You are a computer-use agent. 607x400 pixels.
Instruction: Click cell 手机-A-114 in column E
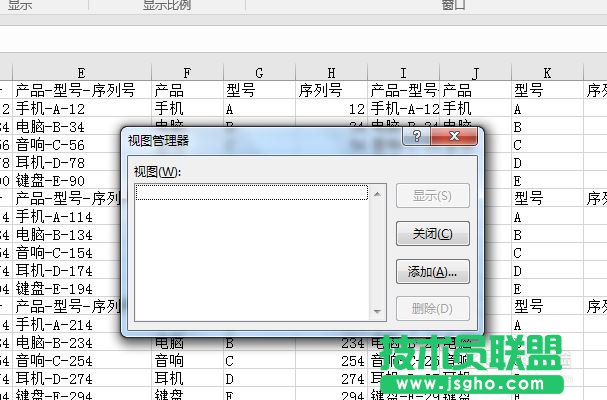67,217
